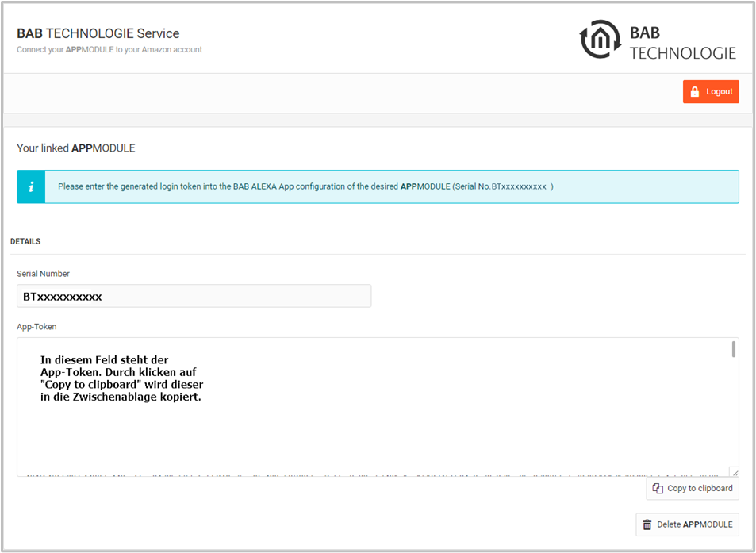Copy the App-Token to clipboard
Screen dimensions: 756x553
[693, 489]
